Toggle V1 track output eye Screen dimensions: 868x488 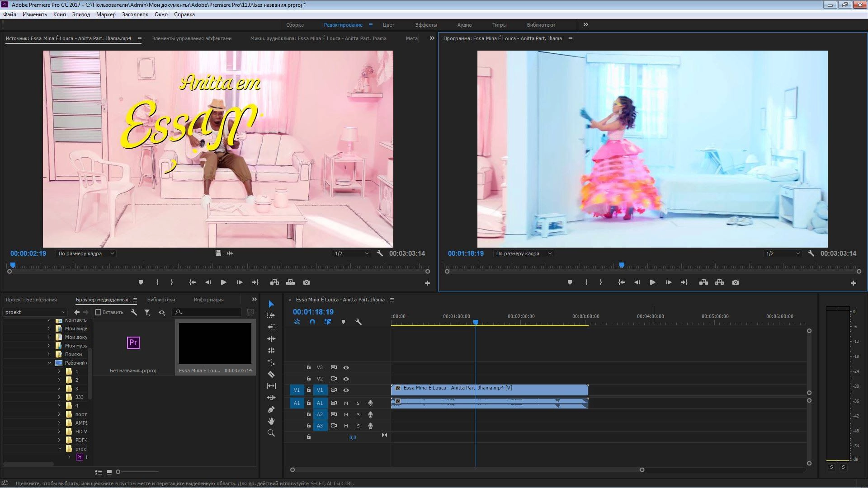point(346,390)
